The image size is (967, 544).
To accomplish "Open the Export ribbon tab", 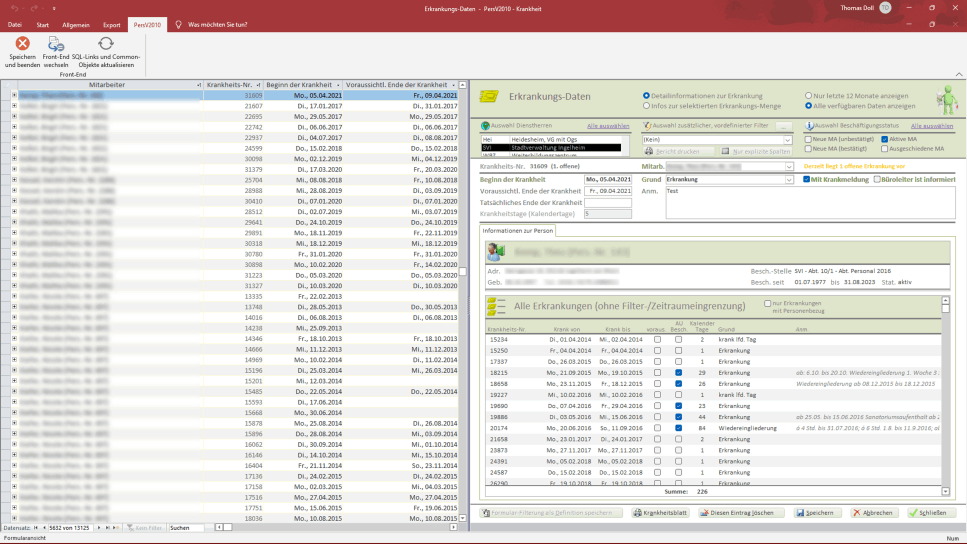I will [112, 23].
